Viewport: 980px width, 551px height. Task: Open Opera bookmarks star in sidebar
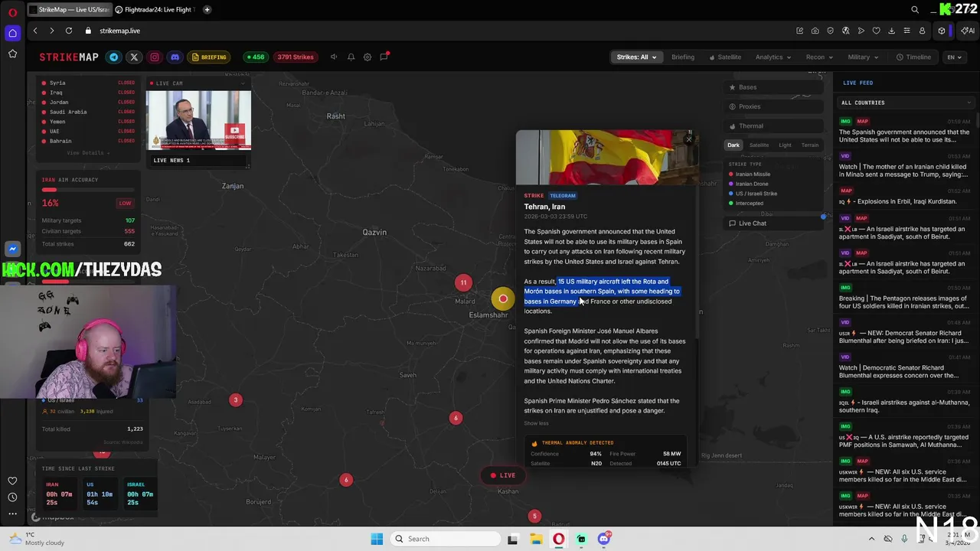click(12, 54)
